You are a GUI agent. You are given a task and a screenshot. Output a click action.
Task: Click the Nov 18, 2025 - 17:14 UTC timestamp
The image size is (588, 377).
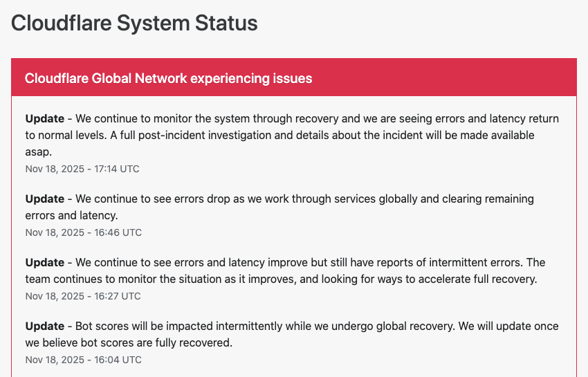[82, 169]
